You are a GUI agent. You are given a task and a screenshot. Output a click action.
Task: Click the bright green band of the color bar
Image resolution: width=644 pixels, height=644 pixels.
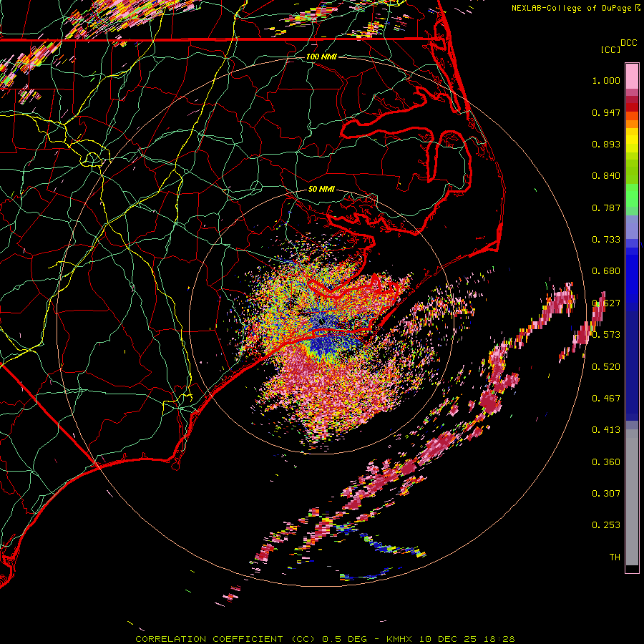tap(632, 195)
